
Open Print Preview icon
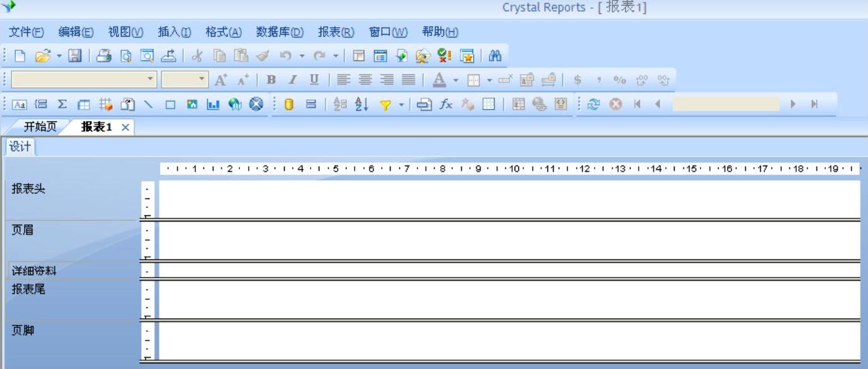tap(126, 56)
